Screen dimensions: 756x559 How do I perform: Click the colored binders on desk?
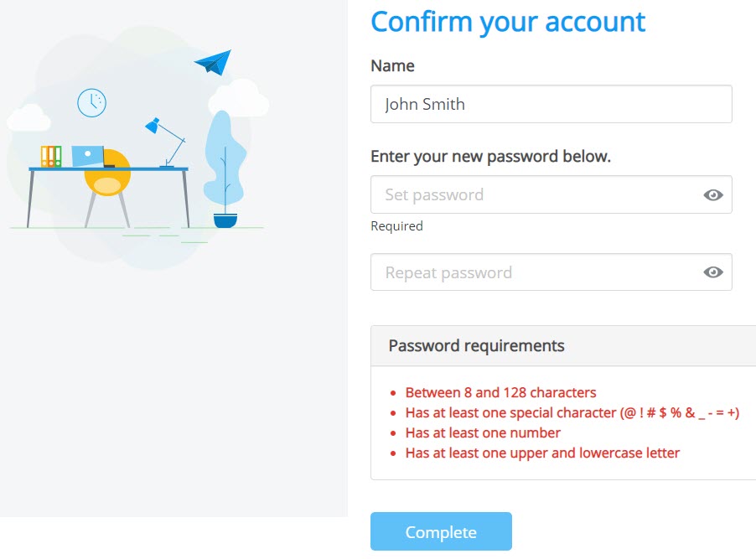click(x=51, y=156)
